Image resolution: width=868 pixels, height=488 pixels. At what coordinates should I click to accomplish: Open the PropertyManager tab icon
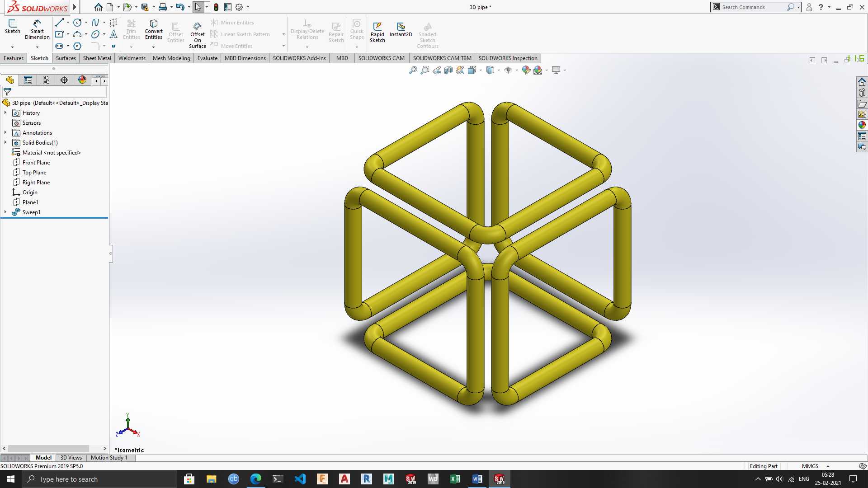[x=28, y=80]
